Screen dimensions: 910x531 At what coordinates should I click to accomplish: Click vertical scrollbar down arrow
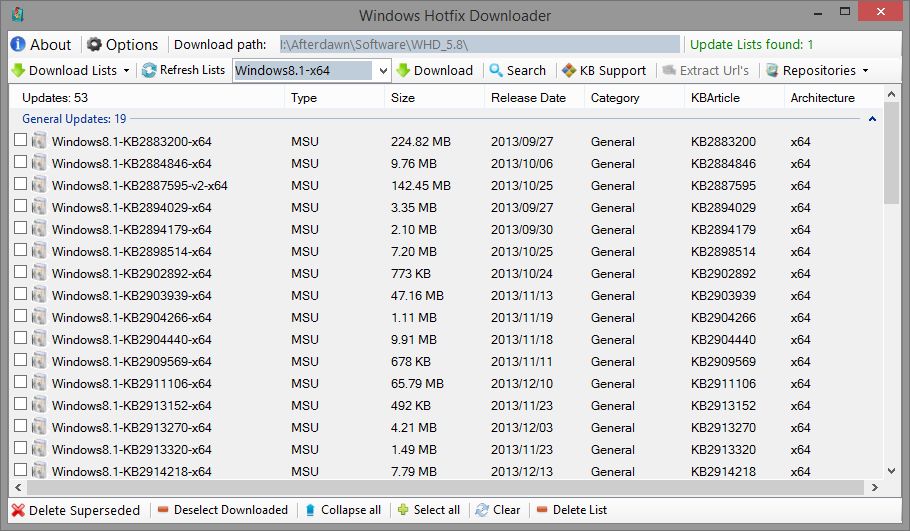tap(891, 471)
